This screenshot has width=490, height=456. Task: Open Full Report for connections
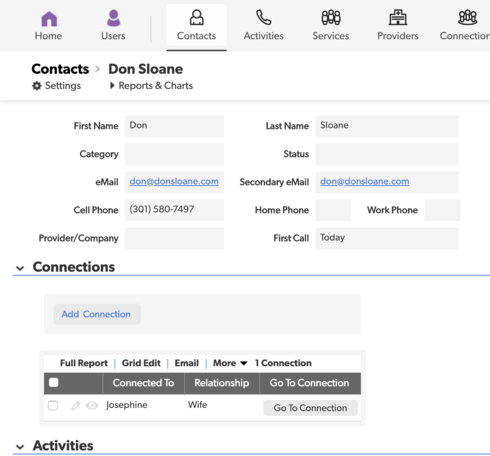(84, 363)
